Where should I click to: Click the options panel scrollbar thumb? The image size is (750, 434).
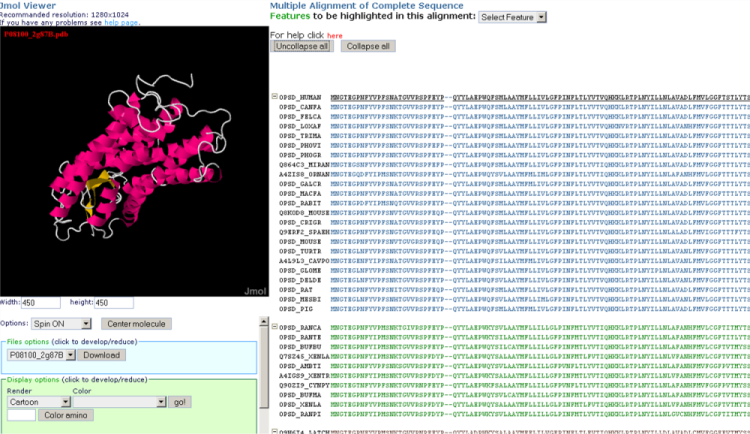tap(264, 367)
